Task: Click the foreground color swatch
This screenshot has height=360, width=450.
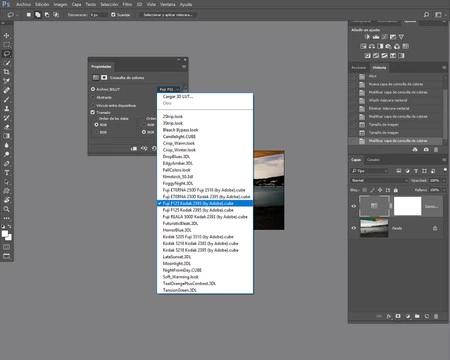Action: pos(5,234)
